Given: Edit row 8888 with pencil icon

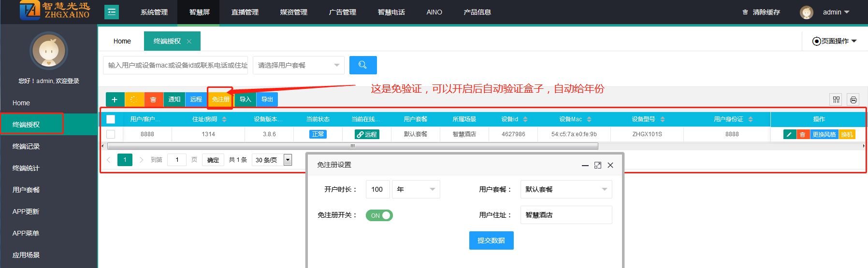Looking at the screenshot, I should [789, 134].
